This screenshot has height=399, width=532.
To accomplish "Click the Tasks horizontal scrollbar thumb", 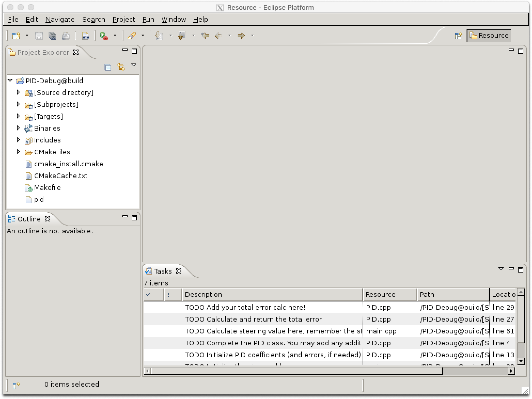I will tap(296, 371).
